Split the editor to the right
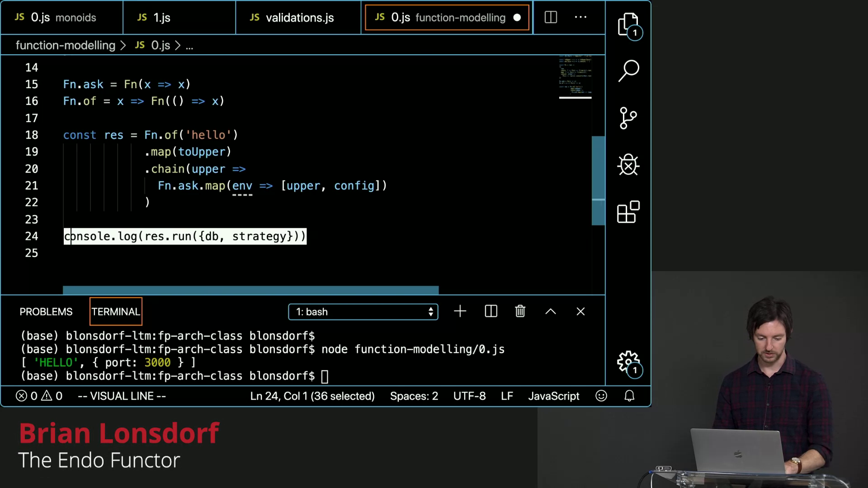This screenshot has height=488, width=868. [x=551, y=18]
